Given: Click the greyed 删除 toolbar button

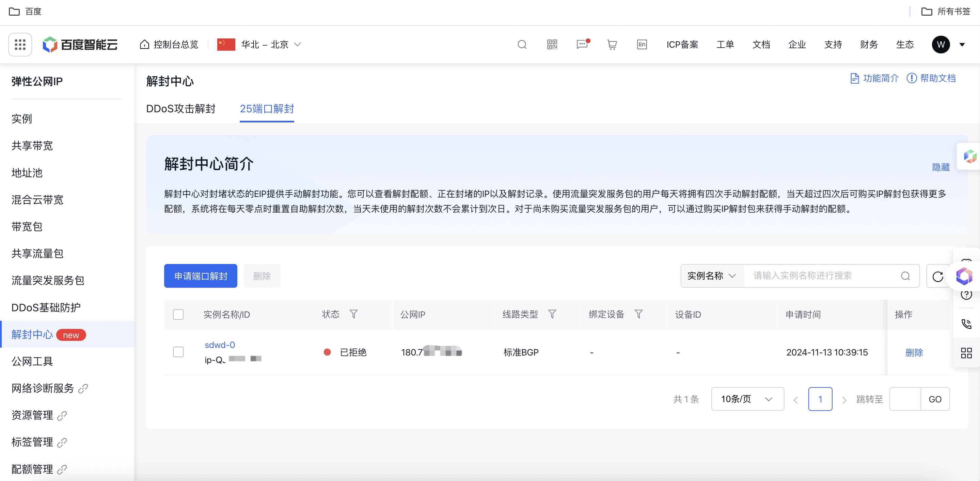Looking at the screenshot, I should (262, 276).
